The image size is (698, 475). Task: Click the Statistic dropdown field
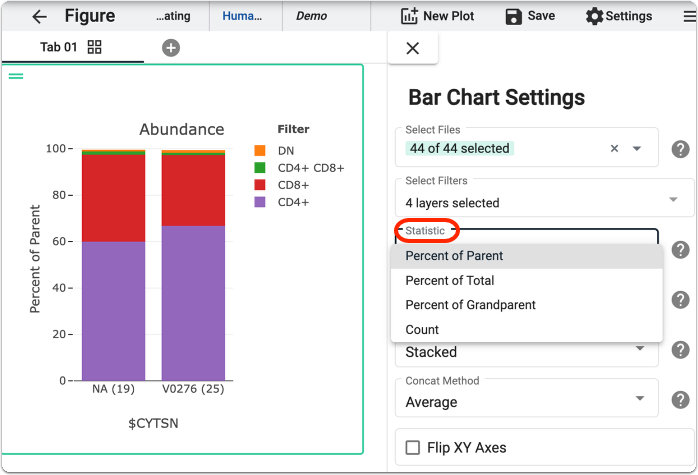(x=527, y=237)
